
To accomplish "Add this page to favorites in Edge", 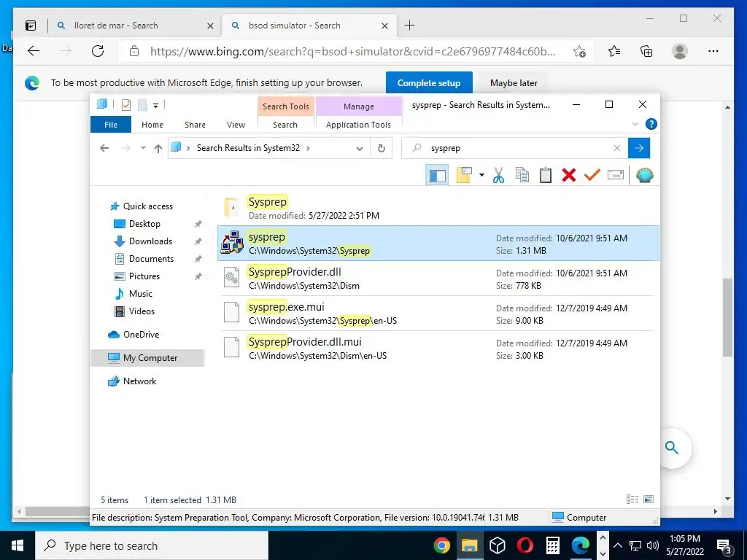I will [578, 51].
